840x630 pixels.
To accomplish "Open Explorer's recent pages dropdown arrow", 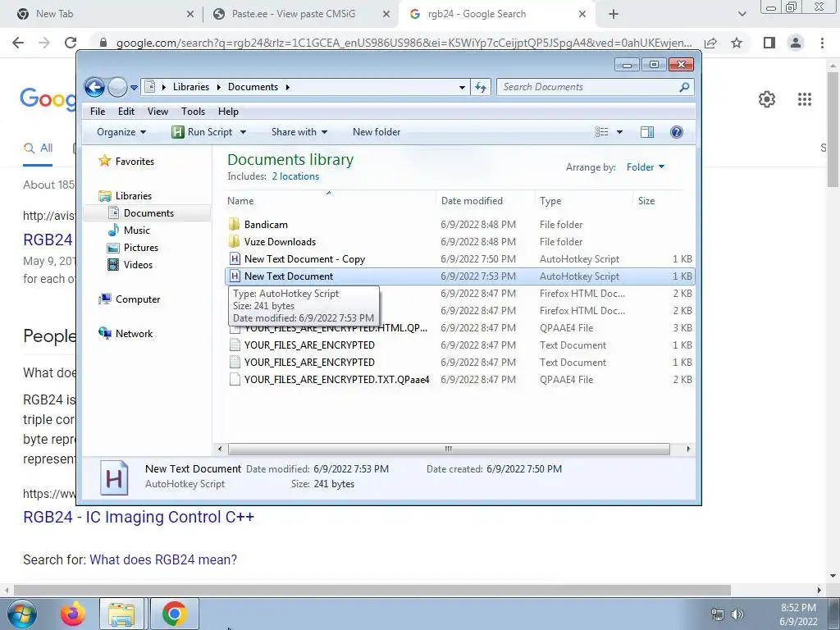I will click(x=134, y=87).
